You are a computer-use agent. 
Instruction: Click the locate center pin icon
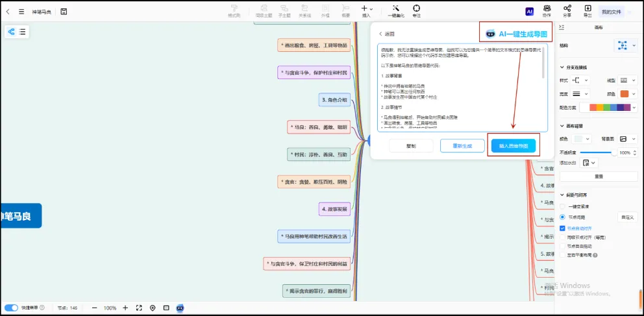tap(153, 308)
